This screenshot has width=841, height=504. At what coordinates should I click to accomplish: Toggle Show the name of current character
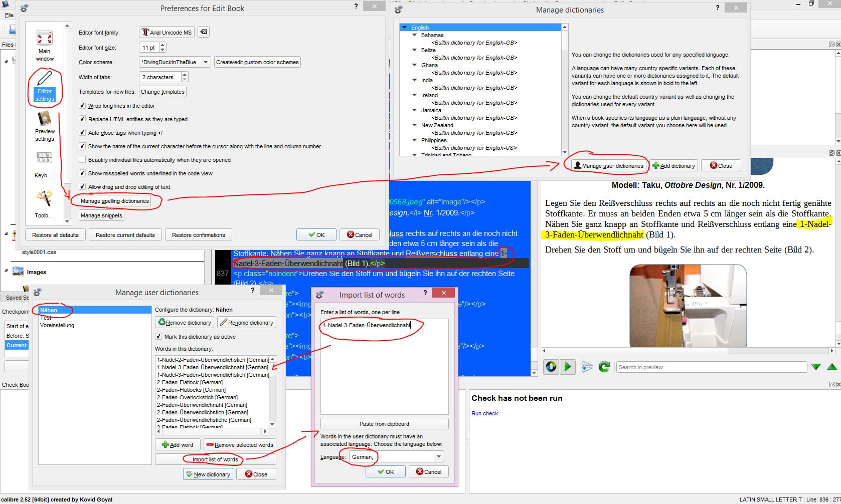click(82, 146)
